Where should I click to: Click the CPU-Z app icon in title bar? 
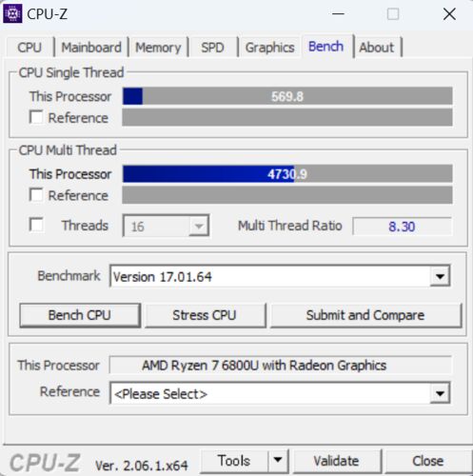(12, 14)
